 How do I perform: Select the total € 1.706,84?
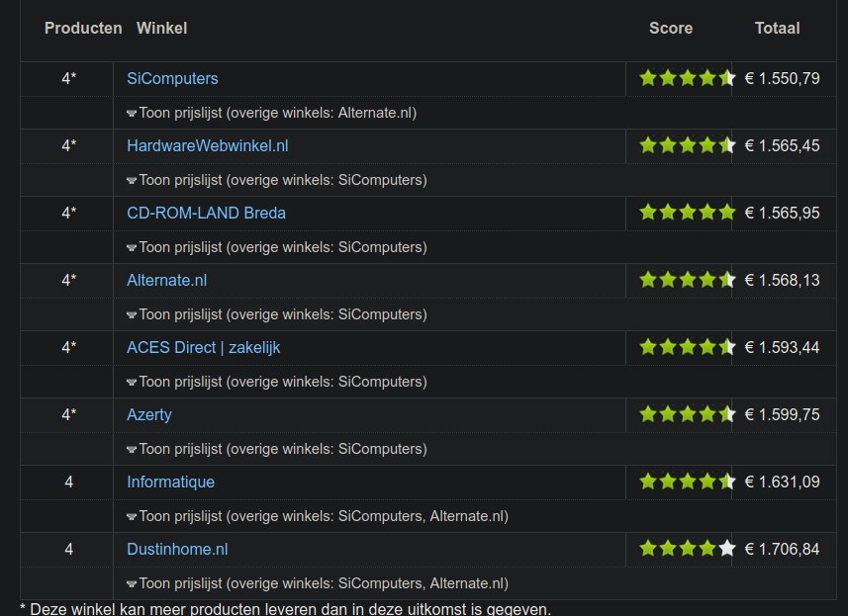coord(782,550)
